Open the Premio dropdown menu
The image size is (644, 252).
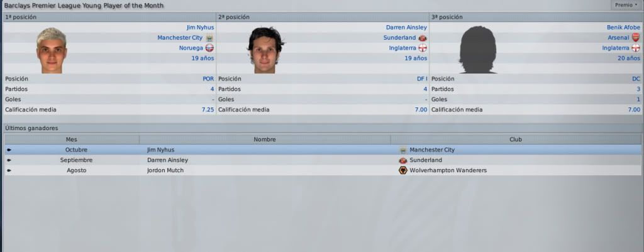point(626,5)
